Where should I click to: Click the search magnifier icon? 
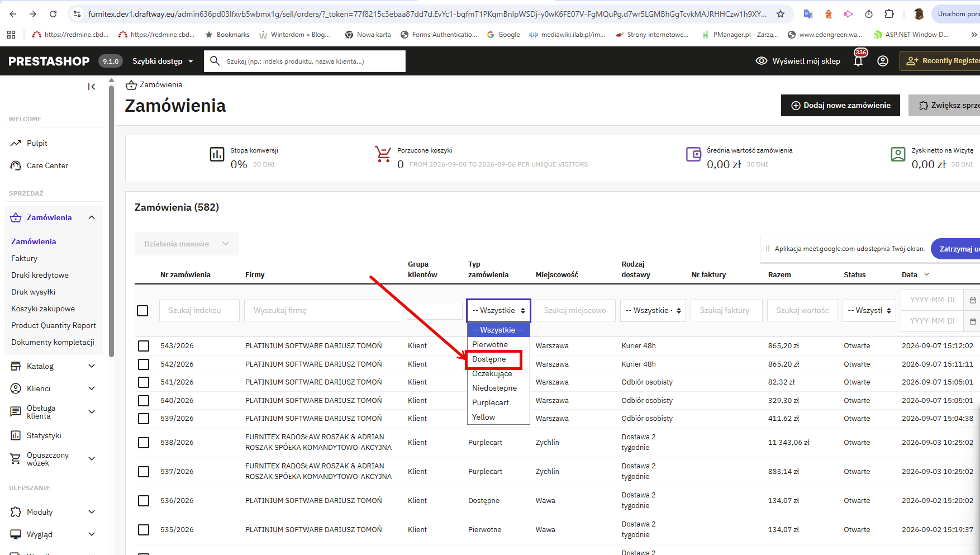coord(215,61)
